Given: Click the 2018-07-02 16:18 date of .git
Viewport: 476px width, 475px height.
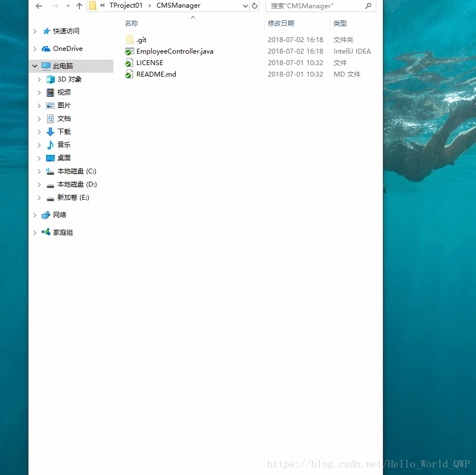Looking at the screenshot, I should click(295, 40).
